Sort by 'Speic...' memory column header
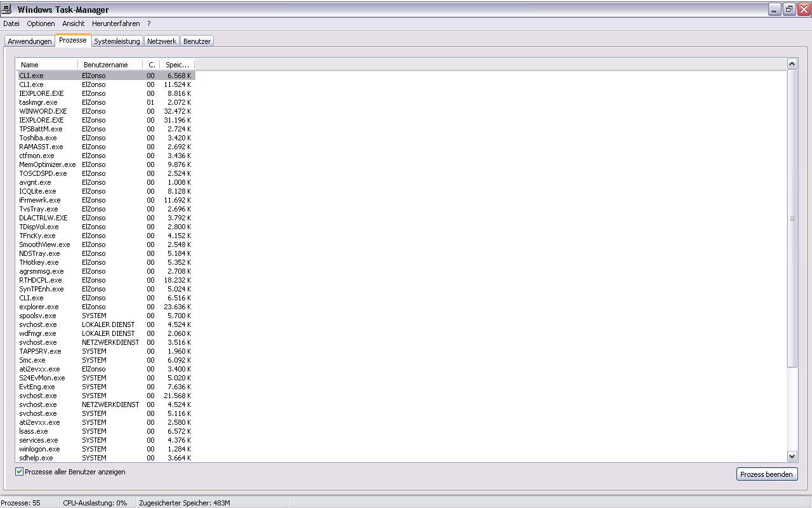 point(177,65)
